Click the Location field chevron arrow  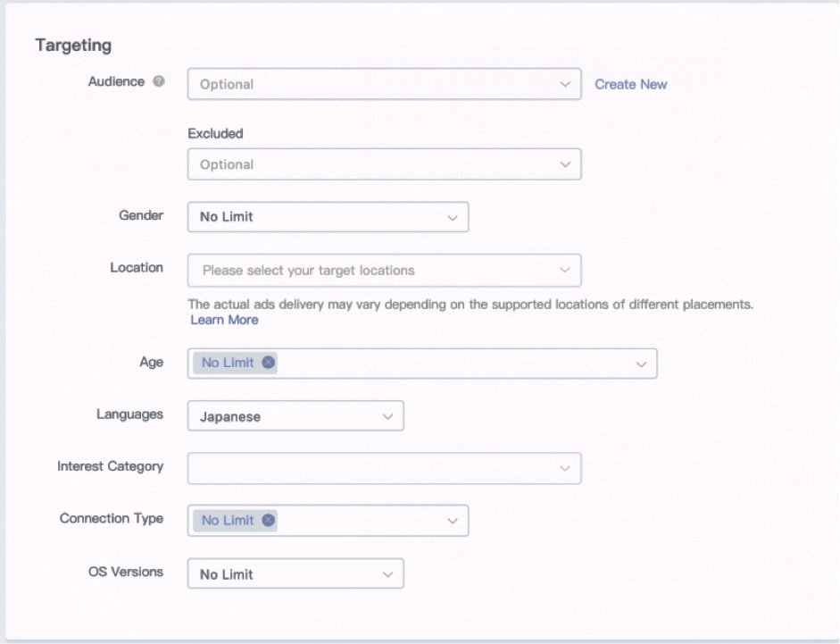564,270
